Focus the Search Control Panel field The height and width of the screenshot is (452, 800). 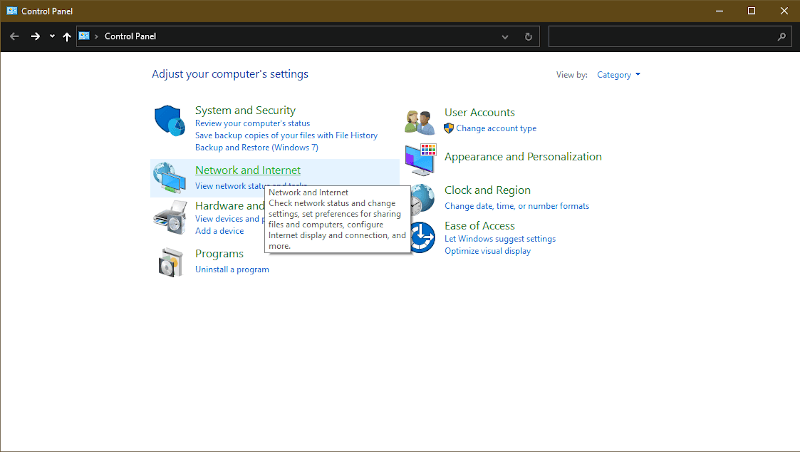pyautogui.click(x=669, y=37)
